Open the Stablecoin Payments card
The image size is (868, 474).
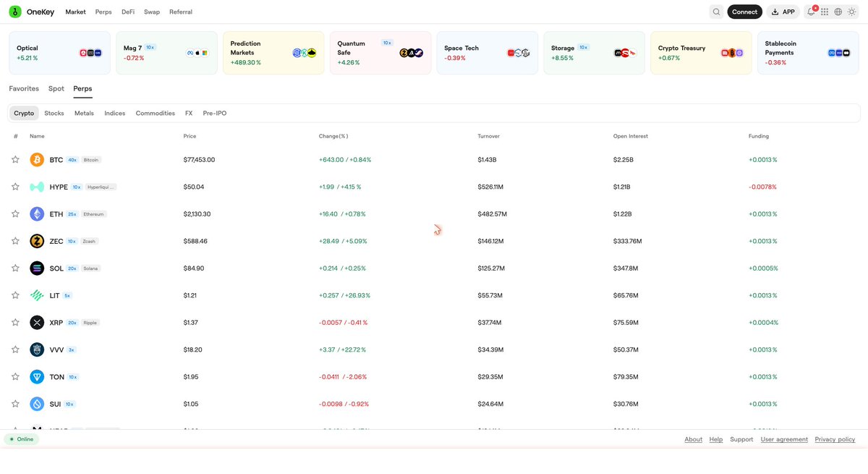click(x=809, y=53)
